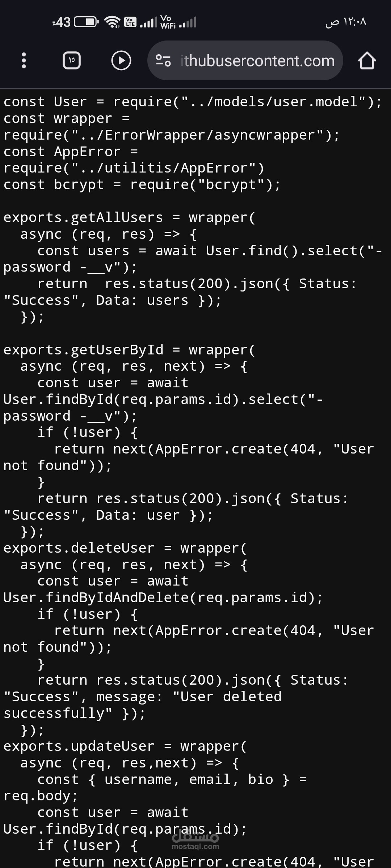Tap the exports.getUserById code line
Screen dimensions: 391x868
pyautogui.click(x=130, y=350)
